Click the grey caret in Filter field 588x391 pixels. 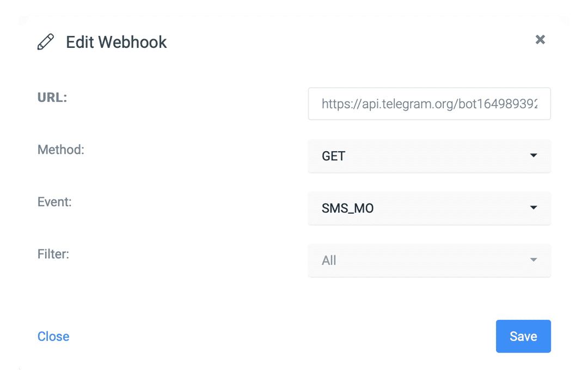pos(534,260)
